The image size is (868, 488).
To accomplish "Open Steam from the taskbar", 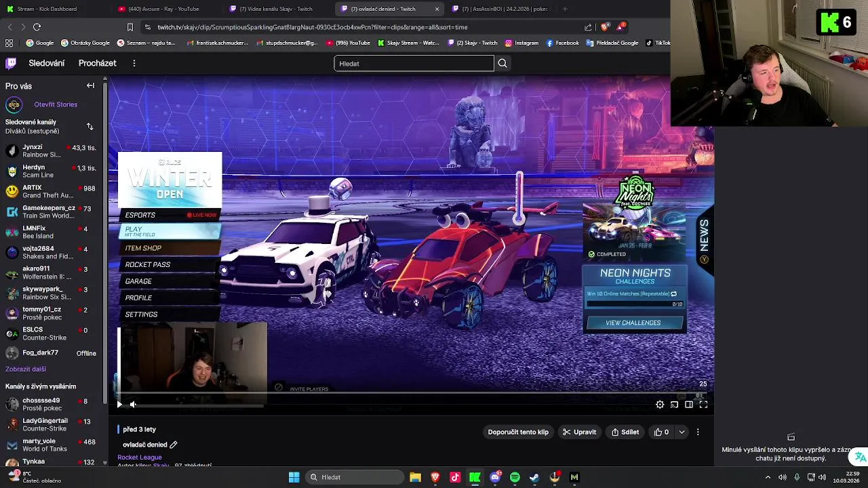I will click(x=534, y=477).
